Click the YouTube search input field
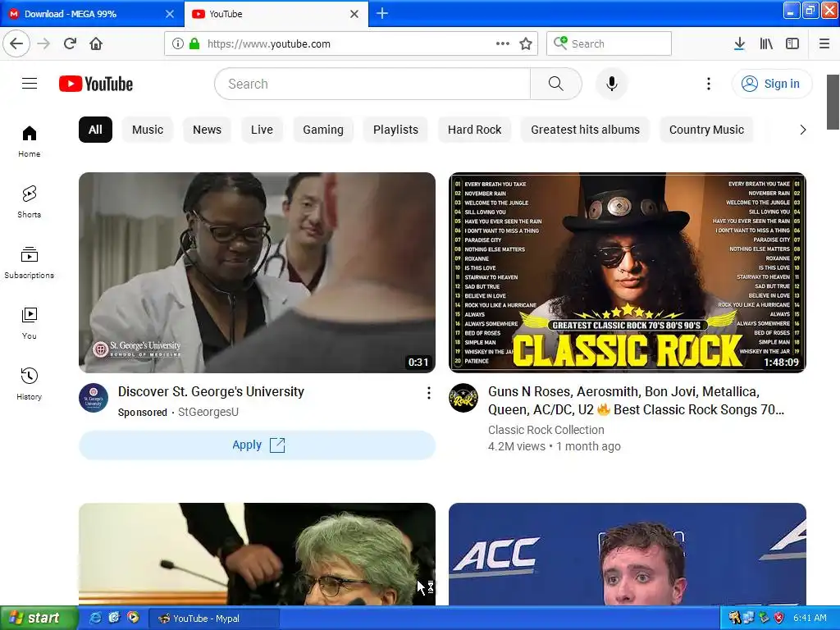The image size is (840, 630). click(373, 84)
